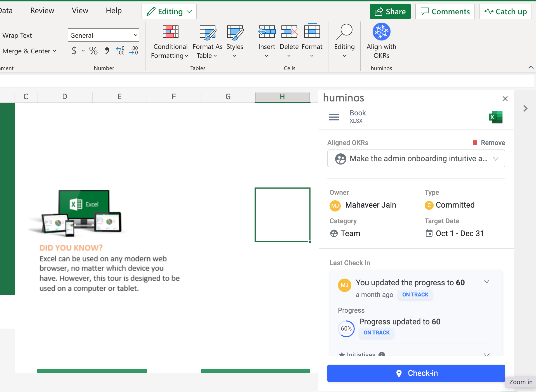Open cell Styles gallery
The height and width of the screenshot is (392, 536).
(x=235, y=42)
